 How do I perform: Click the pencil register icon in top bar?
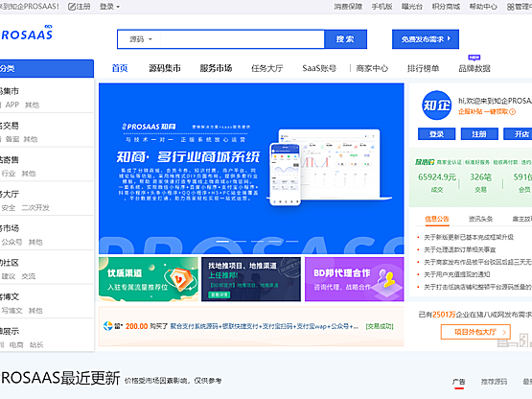tap(72, 7)
